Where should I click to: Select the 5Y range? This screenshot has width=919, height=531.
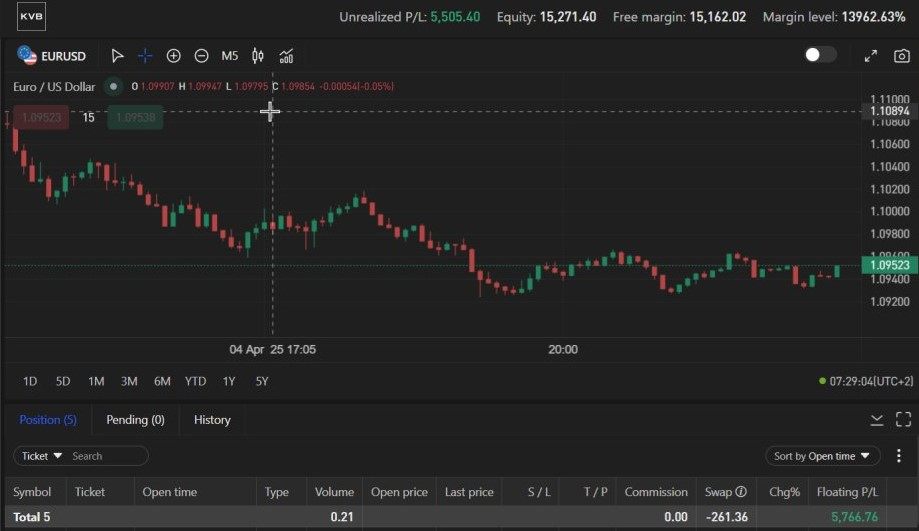point(262,382)
